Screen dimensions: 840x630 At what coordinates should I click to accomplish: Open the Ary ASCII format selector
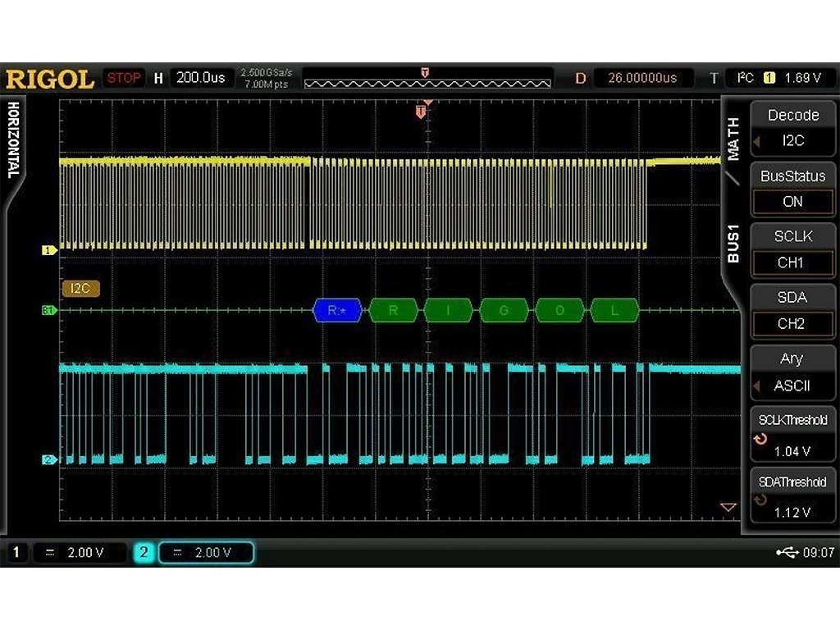[792, 386]
